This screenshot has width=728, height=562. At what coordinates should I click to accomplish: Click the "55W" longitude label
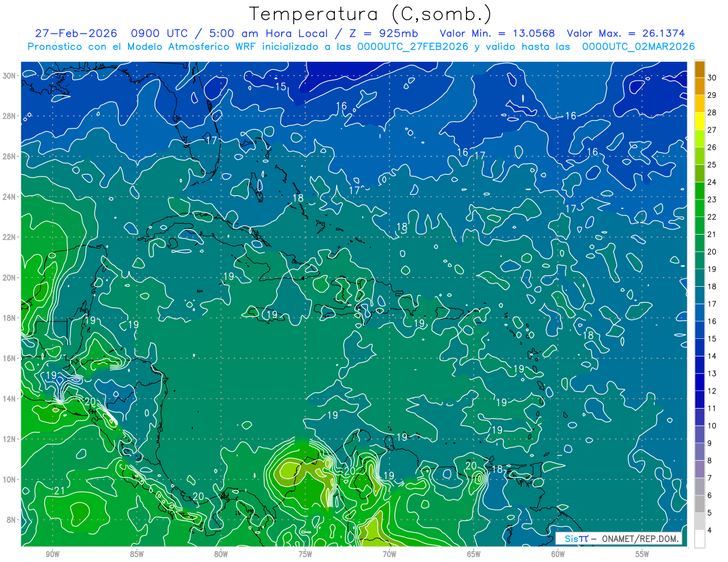point(642,554)
